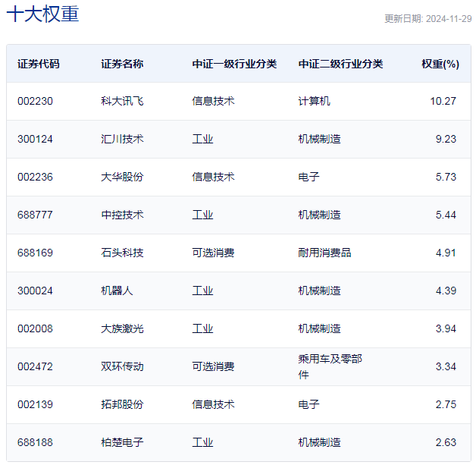The height and width of the screenshot is (465, 476).
Task: Select stock name 大族激光
Action: point(122,329)
